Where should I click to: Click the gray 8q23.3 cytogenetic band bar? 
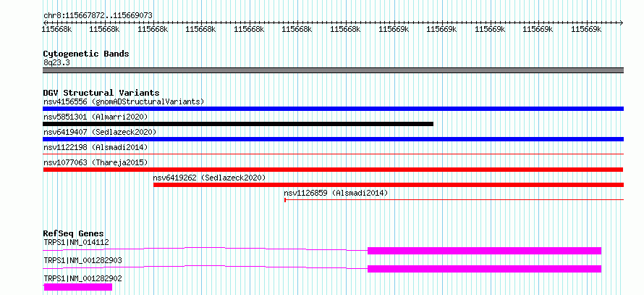coord(333,70)
